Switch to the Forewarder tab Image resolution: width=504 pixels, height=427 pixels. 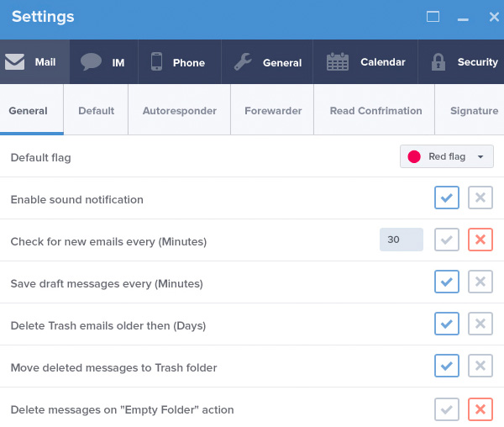pyautogui.click(x=273, y=111)
